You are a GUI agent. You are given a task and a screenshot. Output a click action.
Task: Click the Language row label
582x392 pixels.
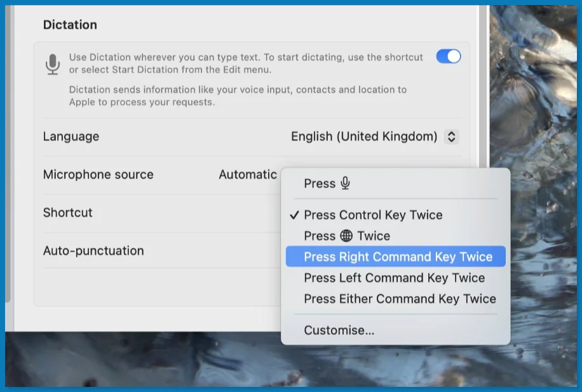coord(71,137)
